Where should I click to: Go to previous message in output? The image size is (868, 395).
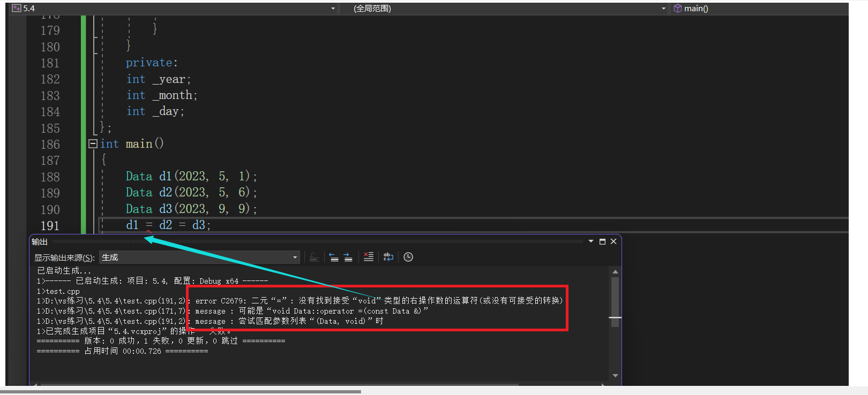point(334,257)
